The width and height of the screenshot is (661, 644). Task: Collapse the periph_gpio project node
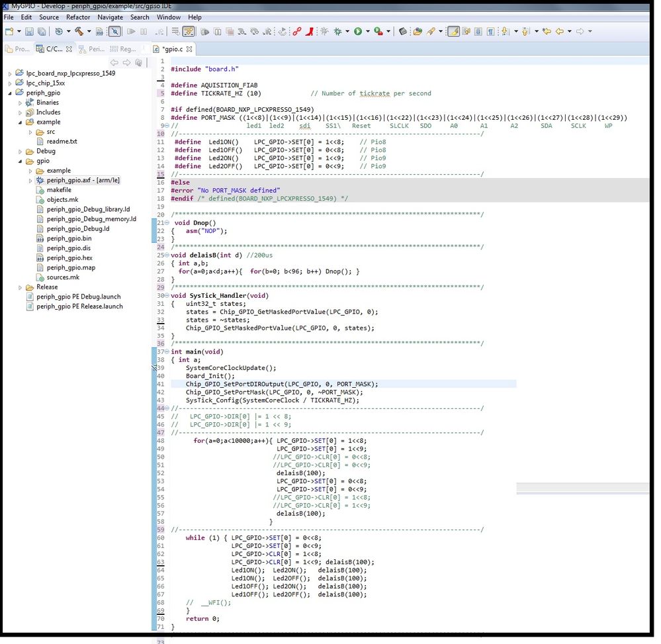point(10,93)
